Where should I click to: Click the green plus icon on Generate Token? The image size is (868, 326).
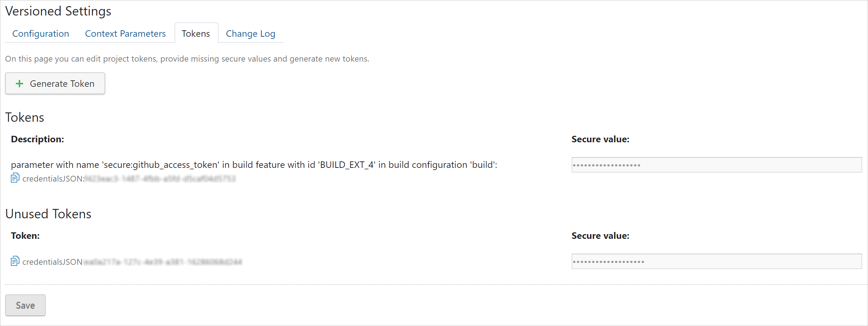[19, 84]
